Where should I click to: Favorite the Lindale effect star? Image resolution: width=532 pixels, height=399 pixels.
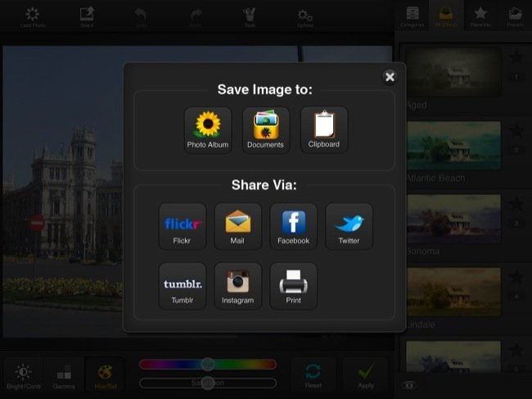[516, 278]
